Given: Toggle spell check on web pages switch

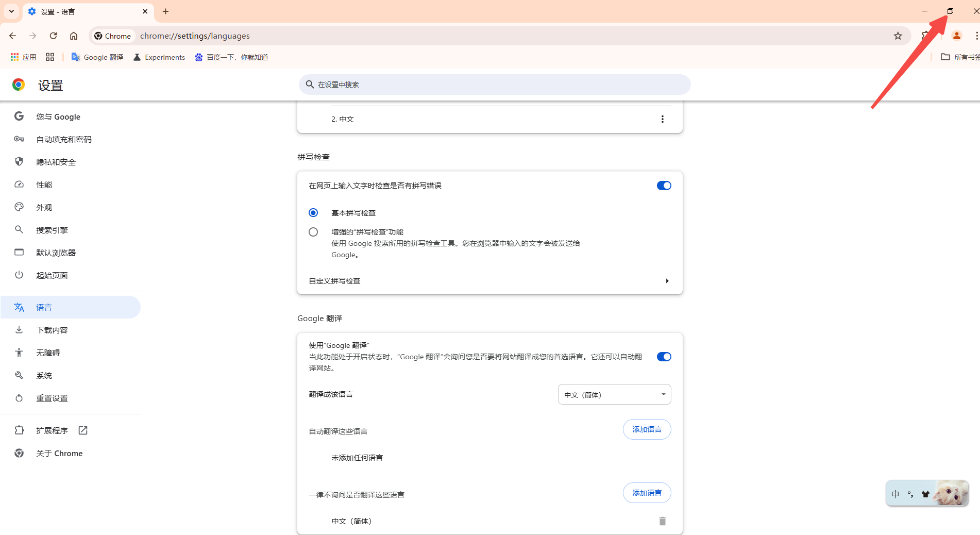Looking at the screenshot, I should pyautogui.click(x=664, y=186).
